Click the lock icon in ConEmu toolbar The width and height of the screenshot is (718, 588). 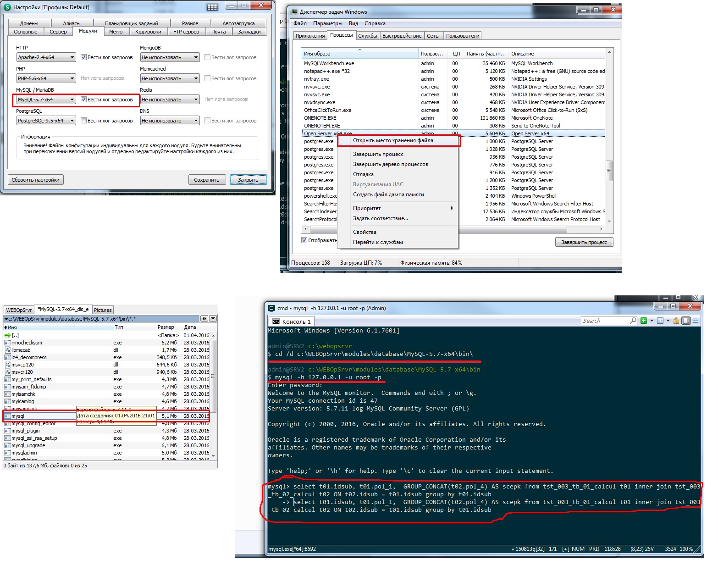[676, 321]
